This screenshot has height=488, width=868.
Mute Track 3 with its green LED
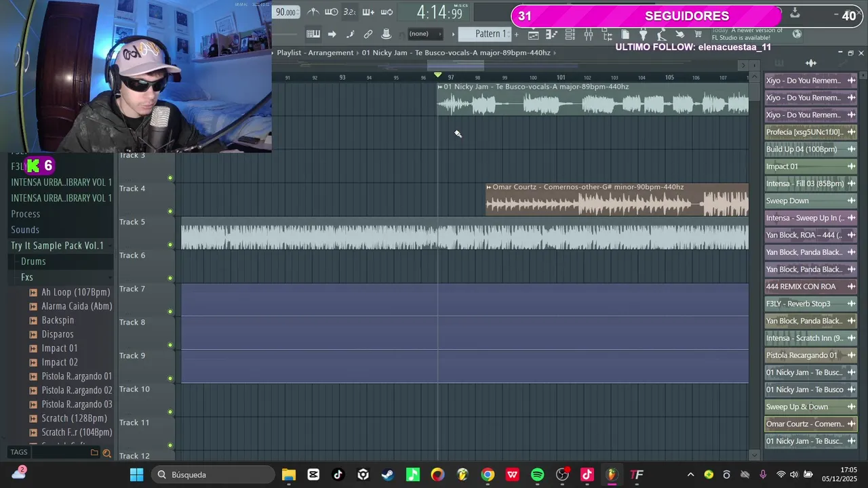point(170,178)
